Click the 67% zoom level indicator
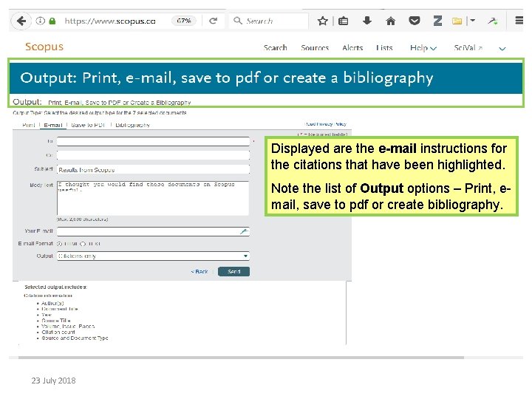Screen dimensions: 532x399 point(183,21)
